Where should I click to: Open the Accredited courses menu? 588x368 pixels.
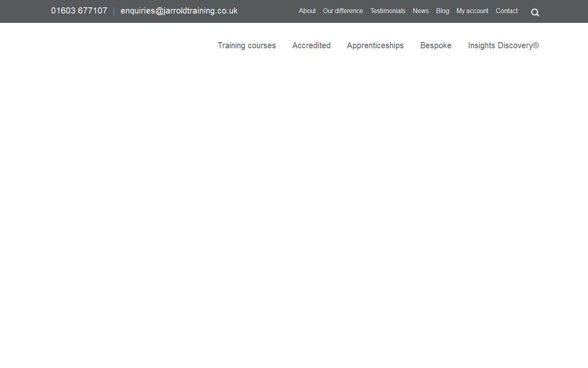[x=311, y=45]
